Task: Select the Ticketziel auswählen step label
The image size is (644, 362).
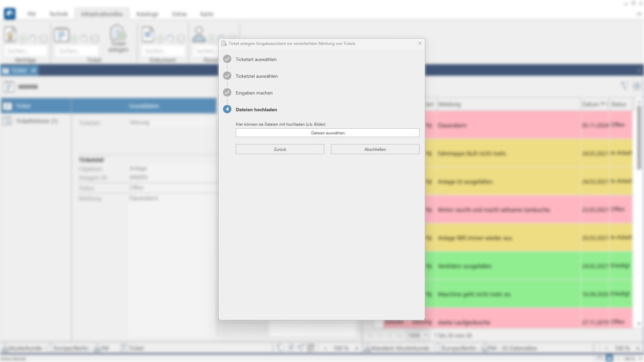Action: click(257, 76)
